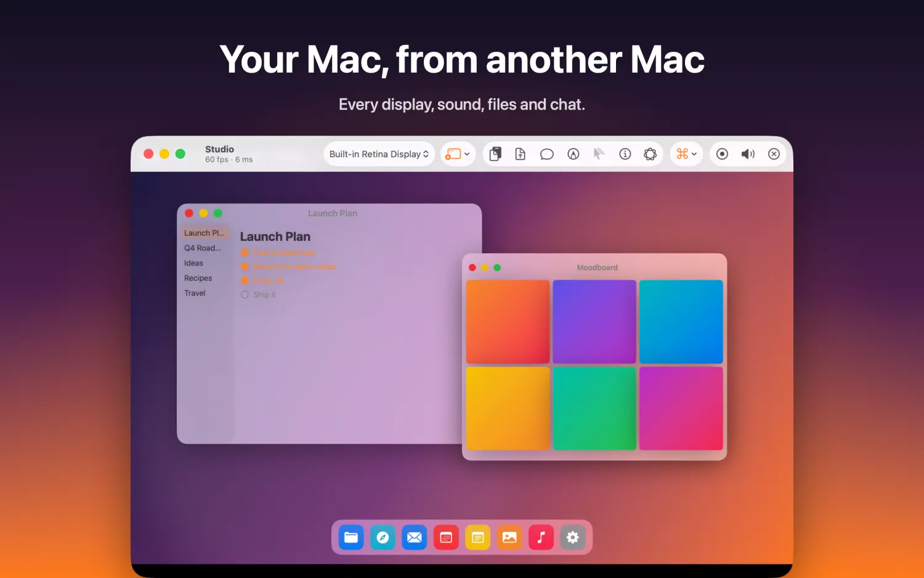Toggle the Press kit task checkbox

coord(245,280)
